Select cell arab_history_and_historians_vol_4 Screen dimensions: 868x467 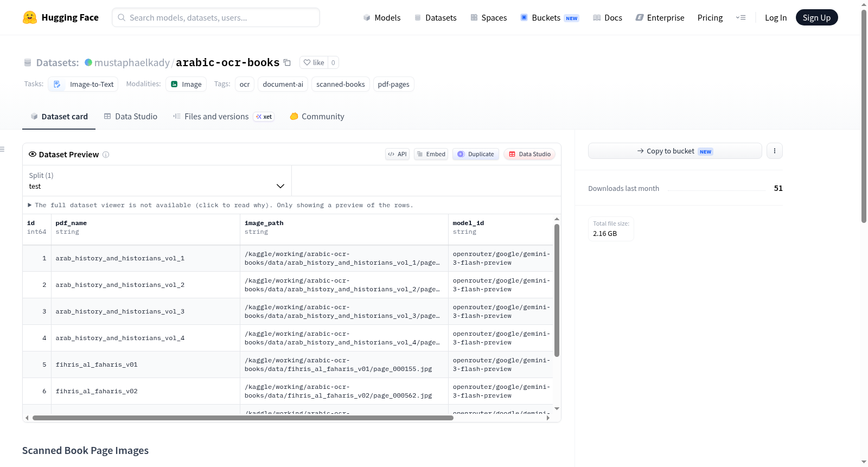(145, 338)
